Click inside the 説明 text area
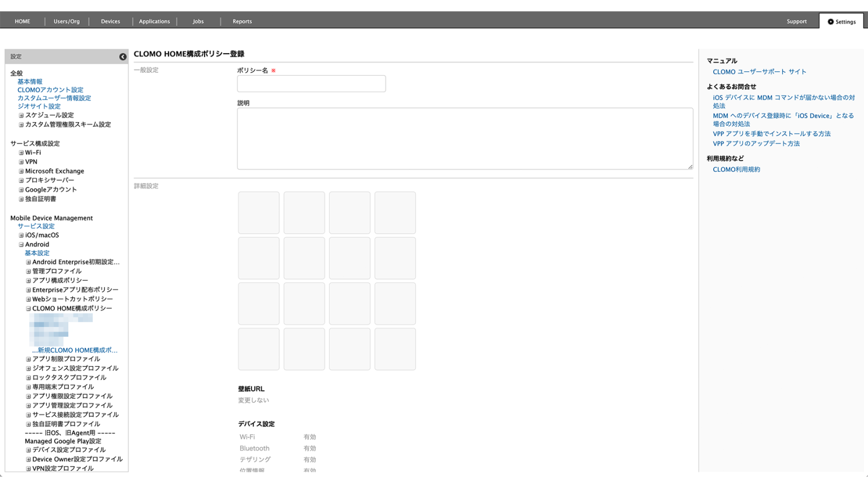Viewport: 868px width, 488px height. point(465,138)
